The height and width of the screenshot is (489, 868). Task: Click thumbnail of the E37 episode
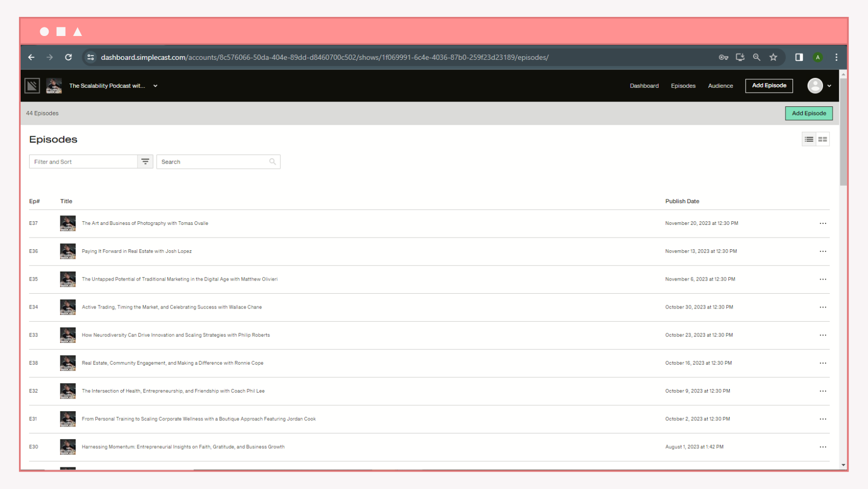(68, 223)
